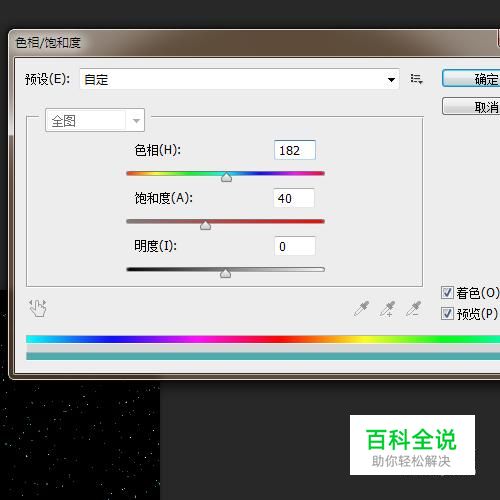The image size is (500, 500).
Task: Open the 全图 channel range dropdown
Action: (95, 120)
